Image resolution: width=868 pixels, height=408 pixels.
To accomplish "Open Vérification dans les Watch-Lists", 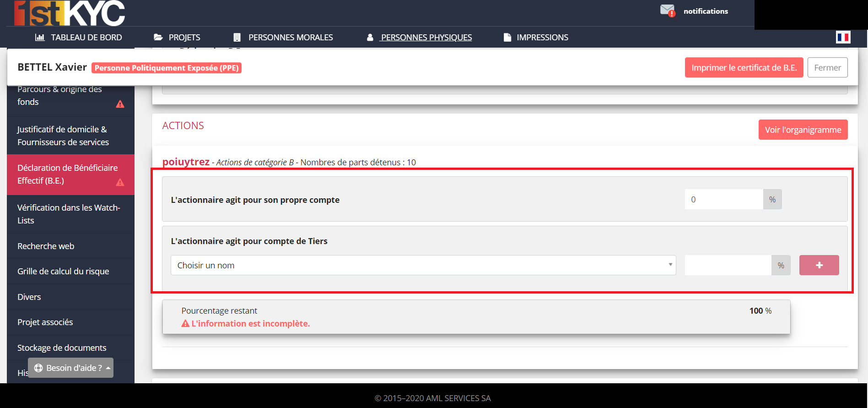I will (71, 214).
